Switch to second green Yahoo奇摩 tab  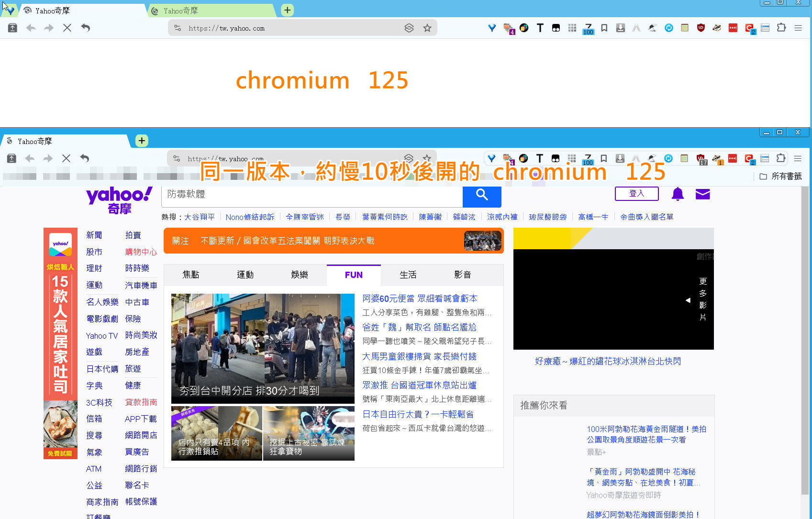(211, 11)
